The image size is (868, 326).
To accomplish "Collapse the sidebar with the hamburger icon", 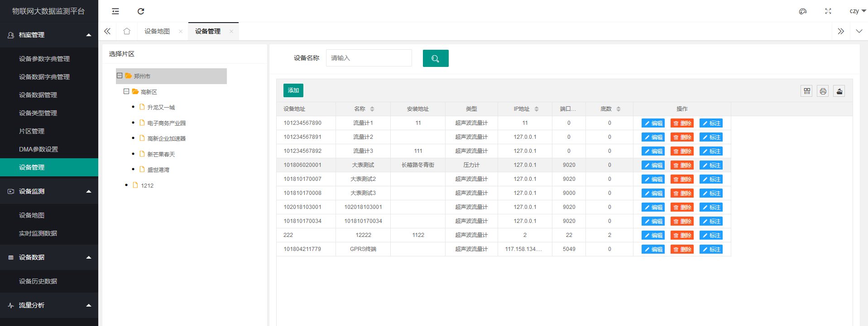I will tap(115, 11).
